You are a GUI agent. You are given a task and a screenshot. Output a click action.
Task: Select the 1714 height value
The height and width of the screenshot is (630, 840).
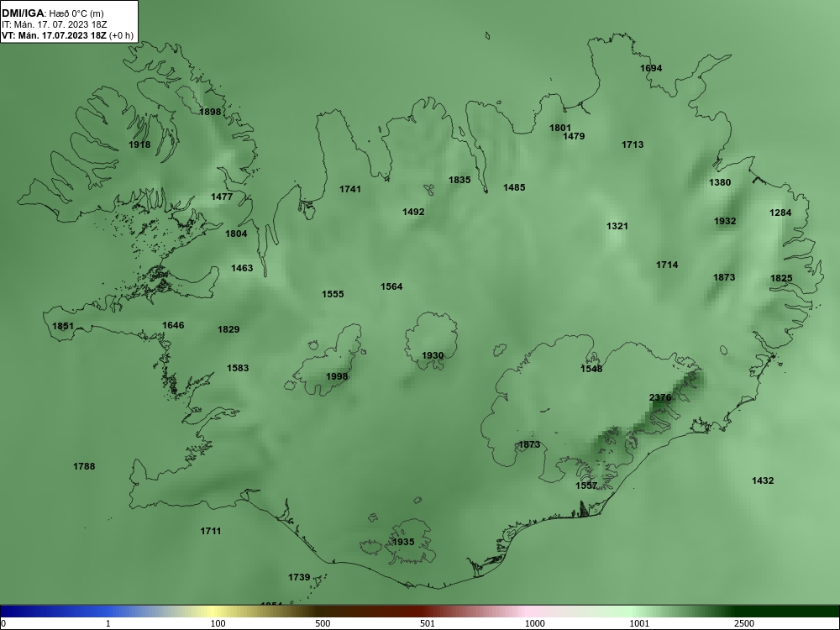(667, 265)
